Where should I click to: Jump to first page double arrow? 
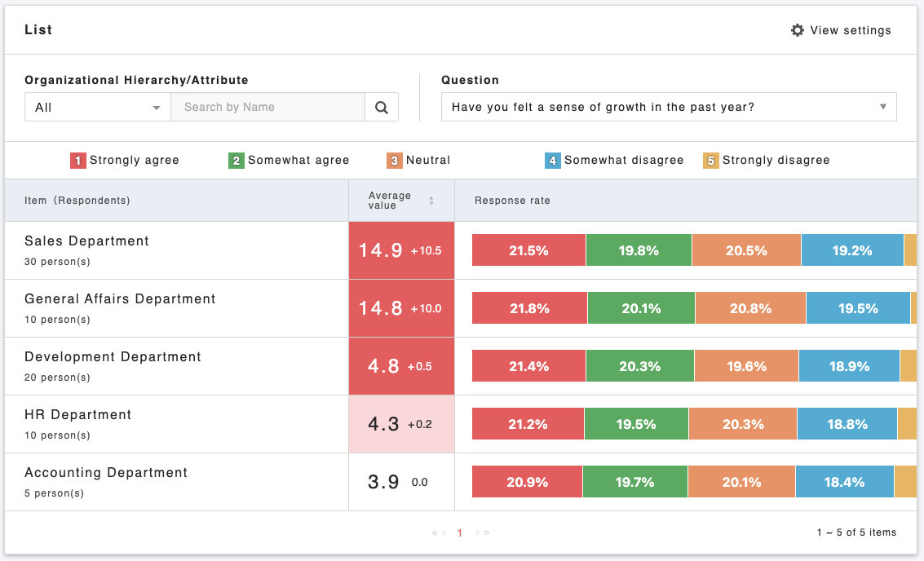tap(435, 533)
